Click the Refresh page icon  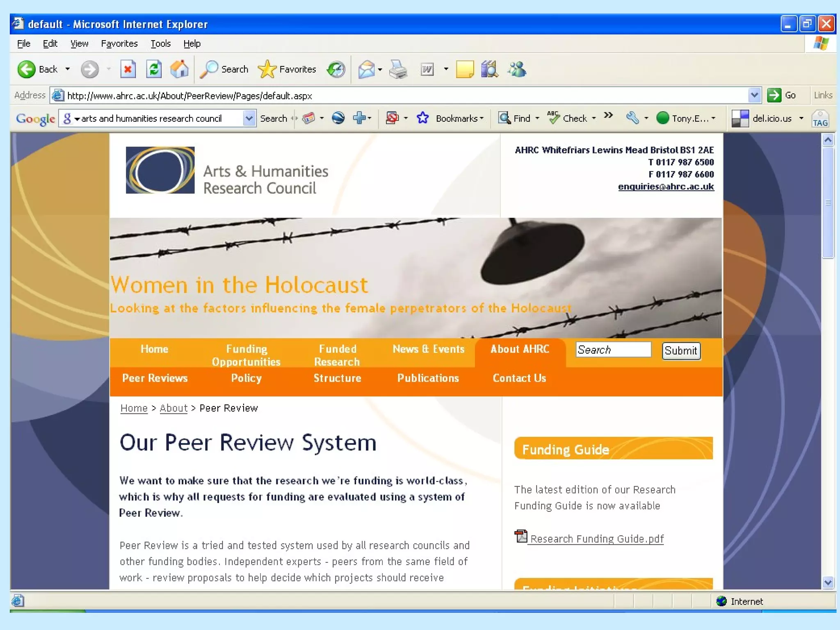(154, 69)
